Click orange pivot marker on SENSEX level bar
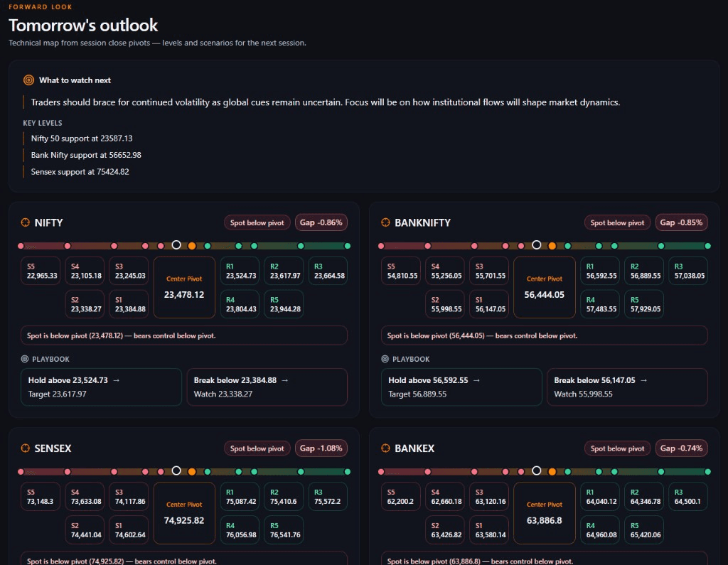This screenshot has width=728, height=565. point(192,471)
